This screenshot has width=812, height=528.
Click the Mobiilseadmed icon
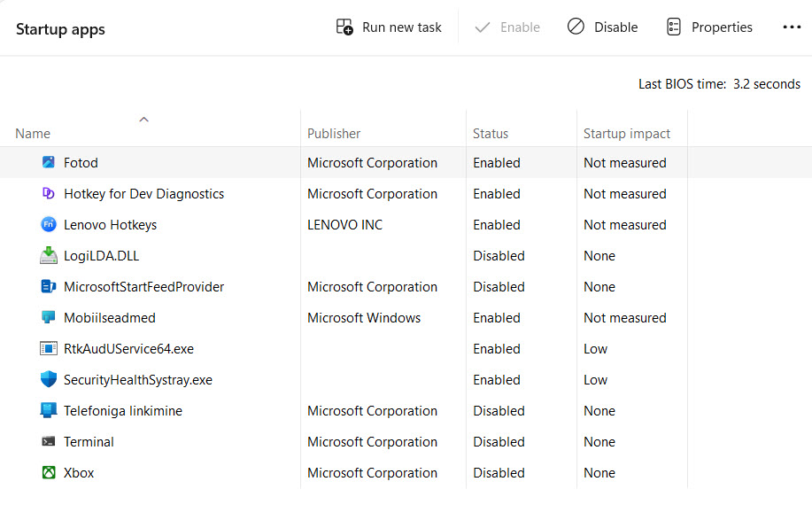[48, 317]
